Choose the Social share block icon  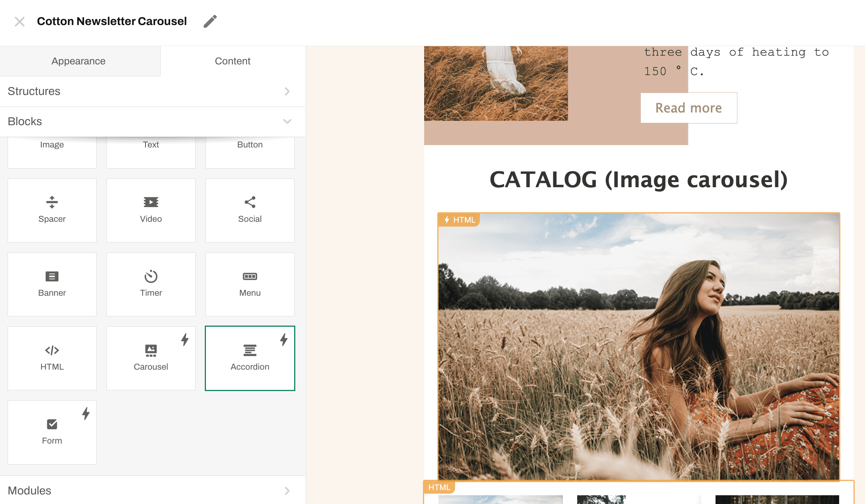(x=250, y=202)
